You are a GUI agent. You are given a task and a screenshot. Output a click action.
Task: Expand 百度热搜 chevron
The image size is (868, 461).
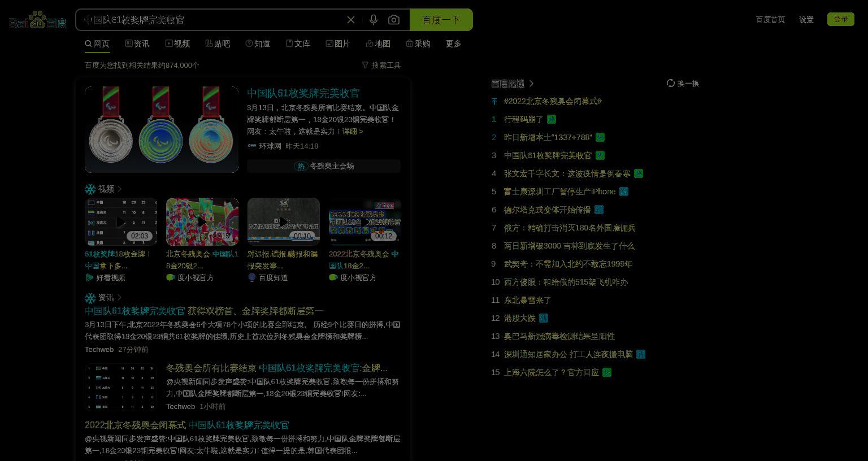tap(531, 83)
